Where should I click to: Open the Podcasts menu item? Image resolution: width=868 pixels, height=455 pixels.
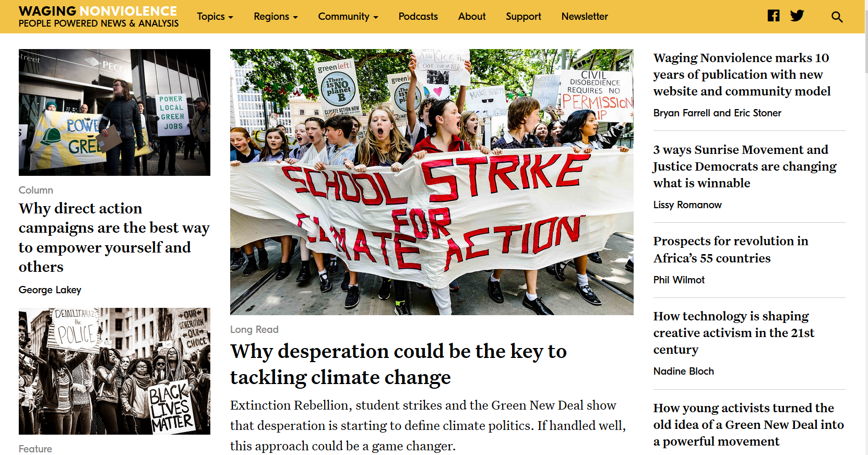pyautogui.click(x=418, y=17)
